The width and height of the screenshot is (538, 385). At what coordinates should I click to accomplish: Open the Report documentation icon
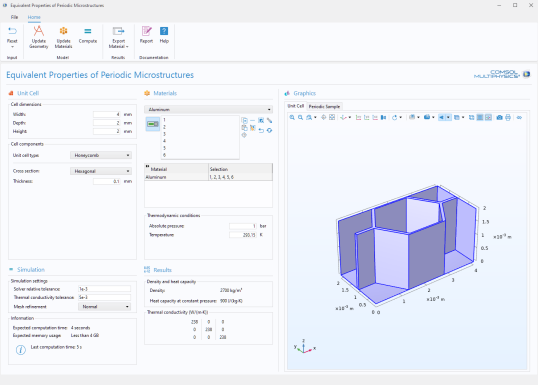click(x=146, y=35)
